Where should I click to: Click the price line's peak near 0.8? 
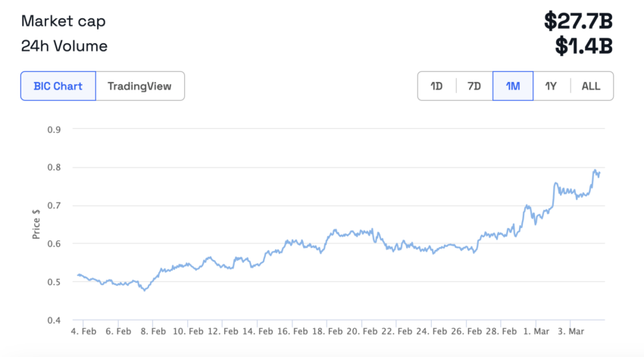[x=596, y=171]
